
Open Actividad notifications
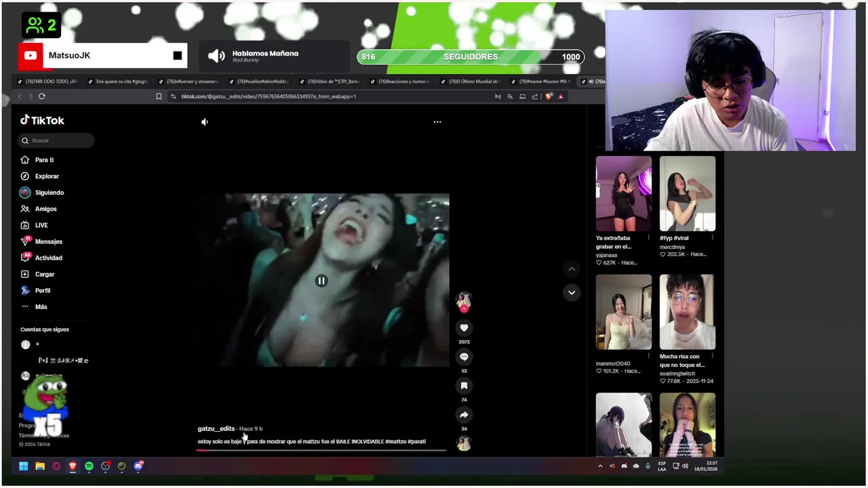(41, 258)
